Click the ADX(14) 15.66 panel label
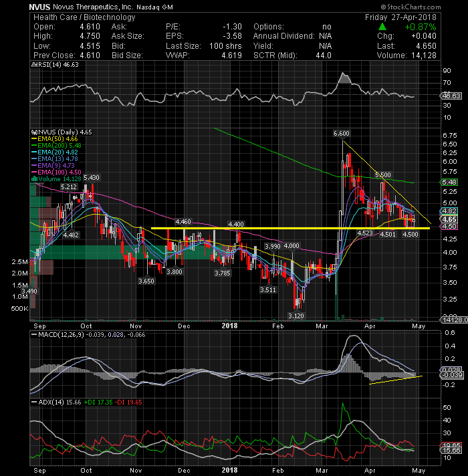The image size is (468, 476). click(60, 402)
